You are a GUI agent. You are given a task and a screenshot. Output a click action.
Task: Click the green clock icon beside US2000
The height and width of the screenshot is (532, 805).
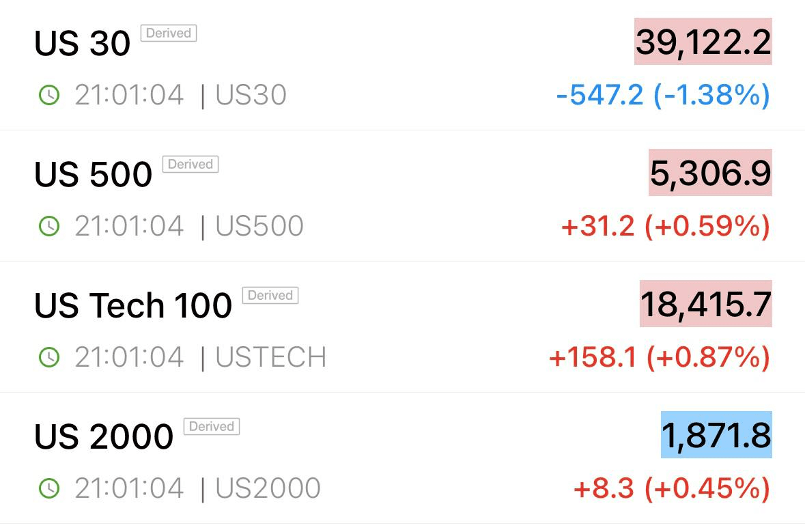[49, 488]
